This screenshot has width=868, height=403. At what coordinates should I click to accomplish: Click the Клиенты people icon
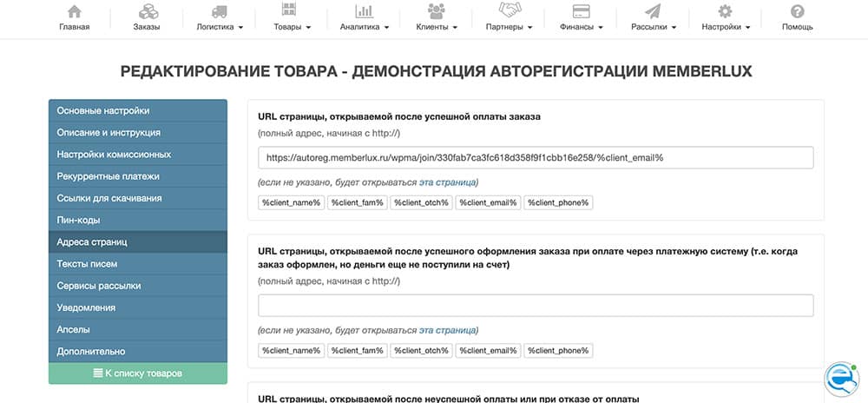437,11
